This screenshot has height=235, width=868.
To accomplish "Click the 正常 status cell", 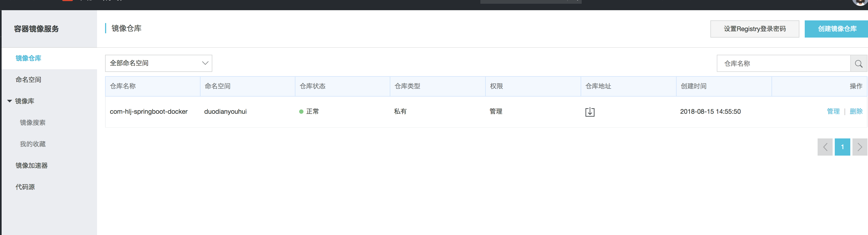I will (x=309, y=112).
